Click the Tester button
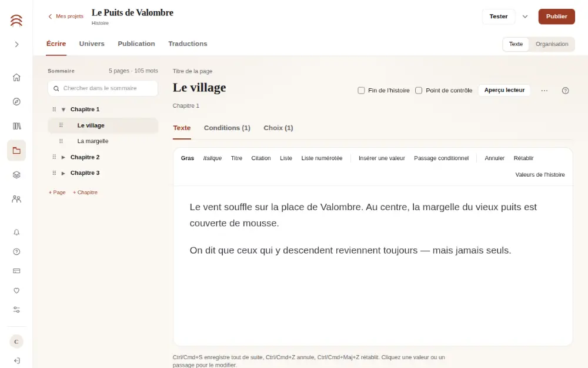Screen dimensions: 588x368 coord(499,16)
